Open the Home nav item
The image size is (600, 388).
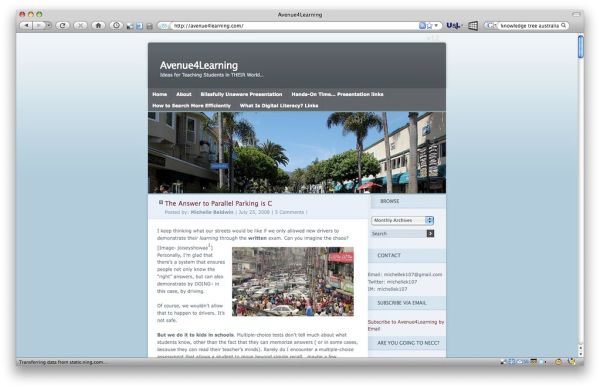(x=160, y=94)
